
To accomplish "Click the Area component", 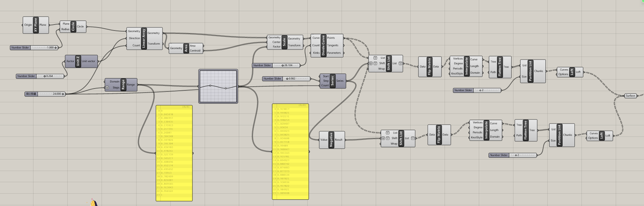I will 186,48.
